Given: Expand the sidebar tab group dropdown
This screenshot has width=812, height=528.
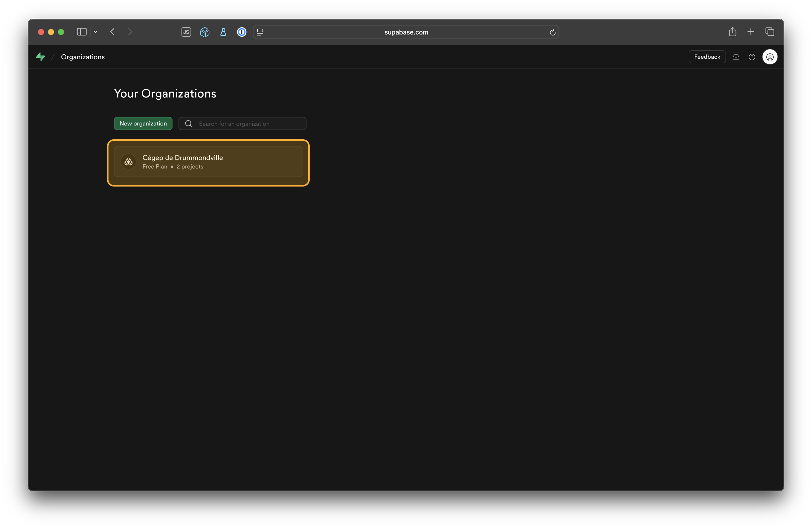Looking at the screenshot, I should click(95, 32).
